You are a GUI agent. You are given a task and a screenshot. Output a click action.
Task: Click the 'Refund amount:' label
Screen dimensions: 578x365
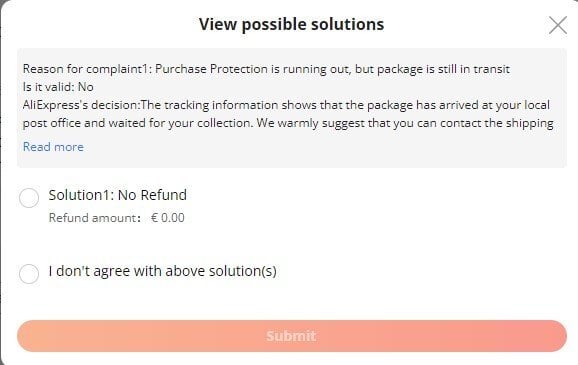point(95,218)
